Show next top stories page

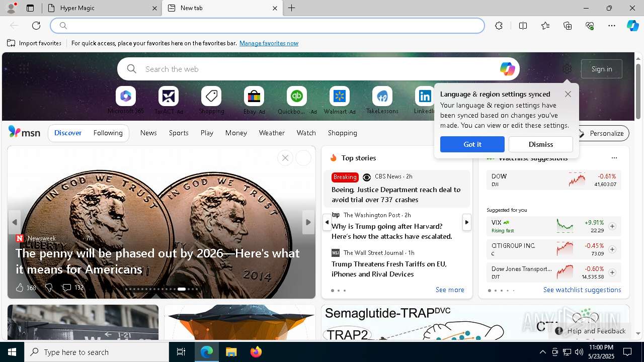(x=467, y=222)
